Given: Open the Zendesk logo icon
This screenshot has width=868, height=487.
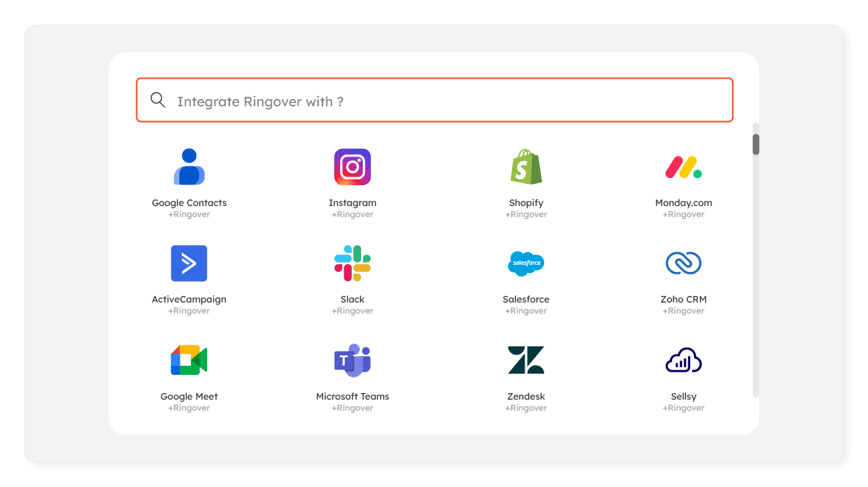Looking at the screenshot, I should [x=526, y=359].
